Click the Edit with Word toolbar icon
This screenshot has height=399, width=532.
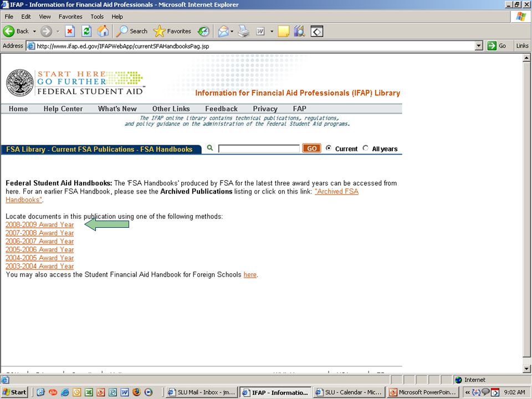(x=260, y=31)
